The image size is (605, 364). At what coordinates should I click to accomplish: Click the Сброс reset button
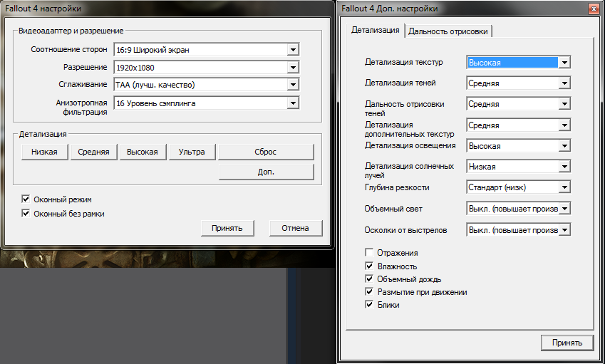point(266,152)
